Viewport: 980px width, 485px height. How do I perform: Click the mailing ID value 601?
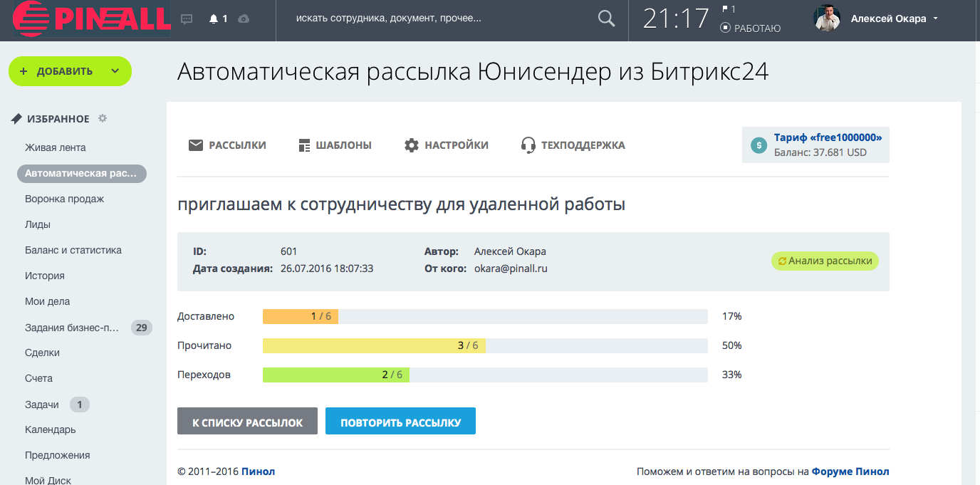click(x=289, y=251)
